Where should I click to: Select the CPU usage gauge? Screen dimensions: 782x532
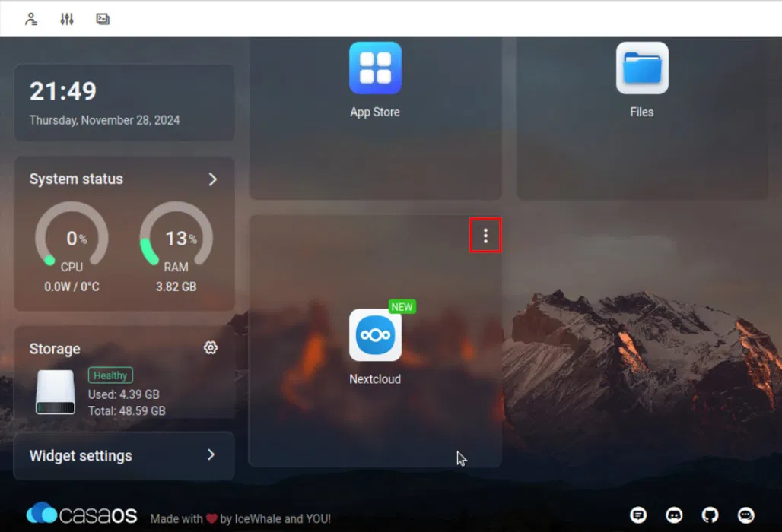[72, 238]
